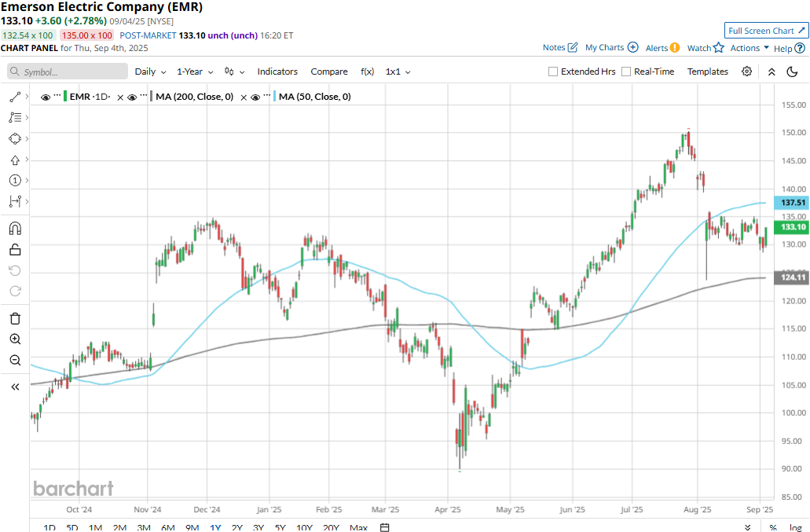Screen dimensions: 810x532
Task: Select the 1Y time range
Action: click(x=215, y=527)
